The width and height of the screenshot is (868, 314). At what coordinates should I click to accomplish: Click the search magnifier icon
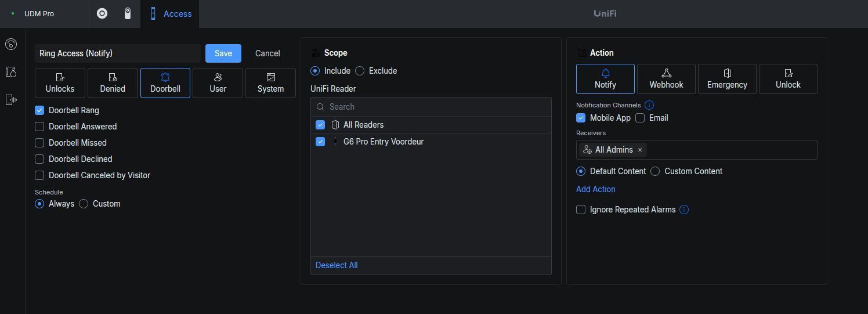point(320,107)
